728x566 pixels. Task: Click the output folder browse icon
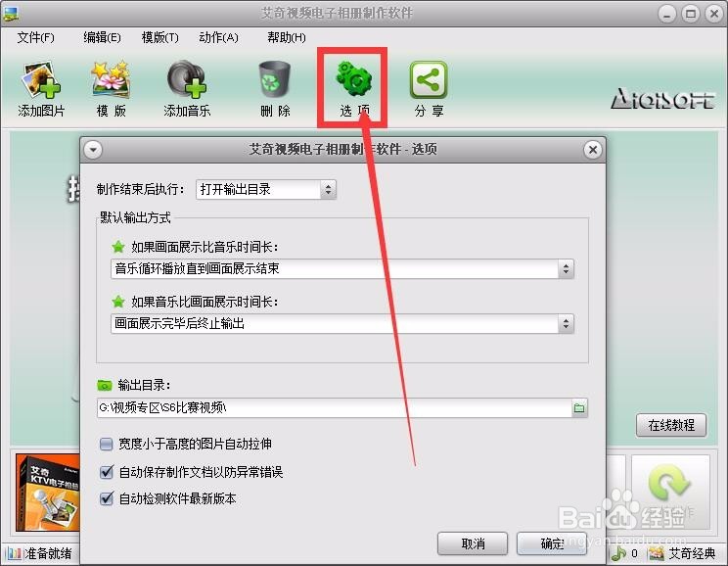(579, 408)
